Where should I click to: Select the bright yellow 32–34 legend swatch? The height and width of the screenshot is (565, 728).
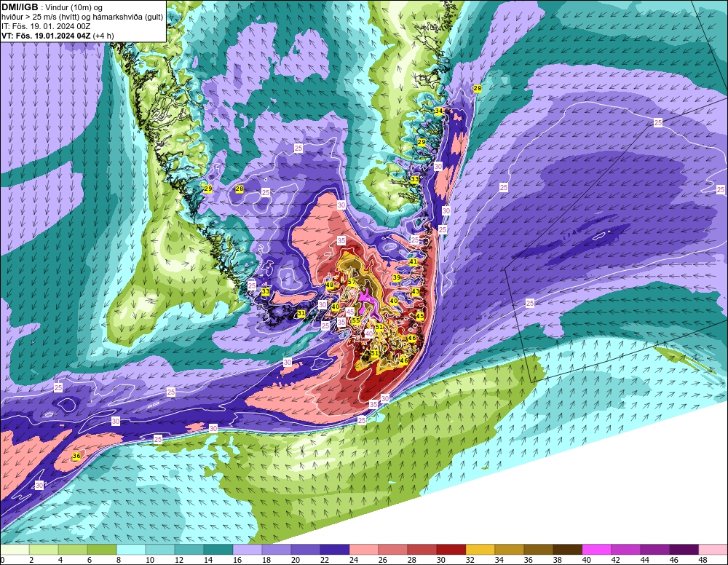click(480, 550)
